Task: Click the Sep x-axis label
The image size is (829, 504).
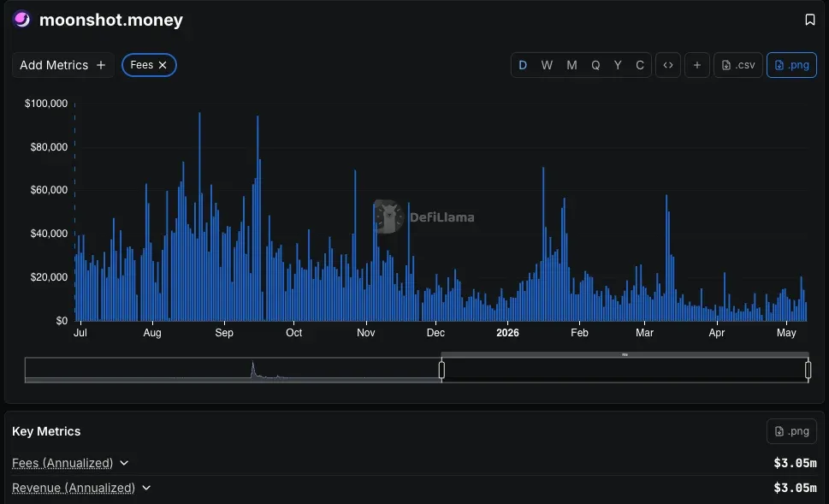Action: point(224,333)
